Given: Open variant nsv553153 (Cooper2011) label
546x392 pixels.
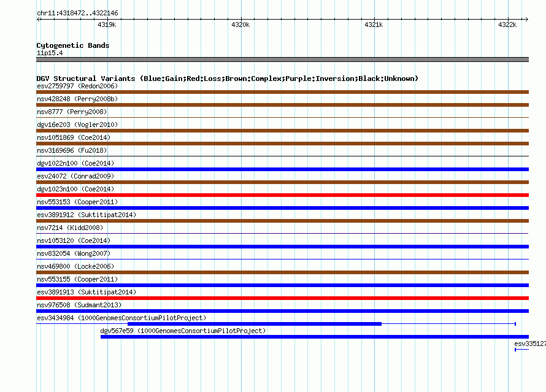Looking at the screenshot, I should point(77,202).
